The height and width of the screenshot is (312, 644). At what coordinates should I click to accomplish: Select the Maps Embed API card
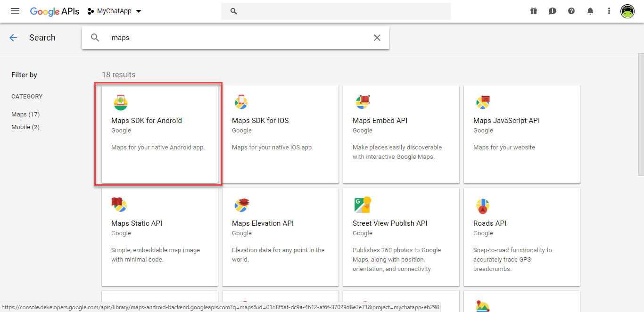(401, 134)
